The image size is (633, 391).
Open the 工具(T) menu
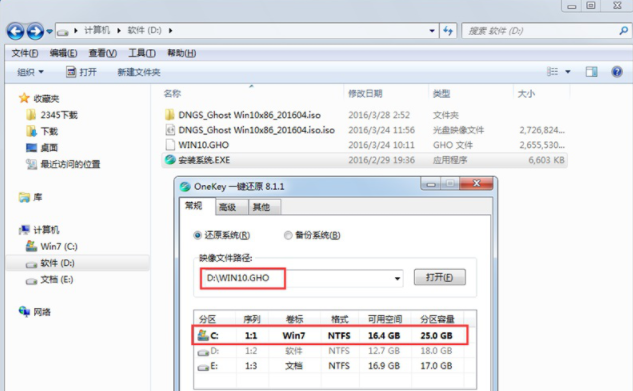142,53
